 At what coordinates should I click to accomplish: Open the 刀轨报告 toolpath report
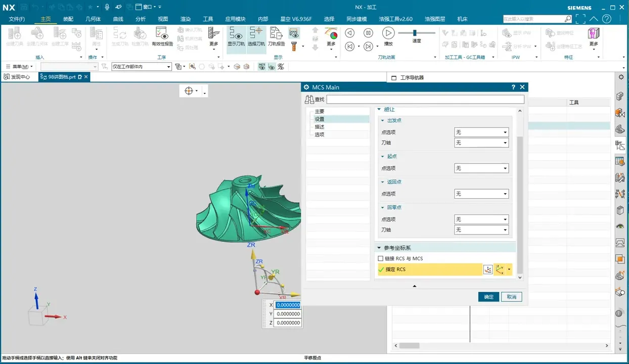(x=276, y=36)
